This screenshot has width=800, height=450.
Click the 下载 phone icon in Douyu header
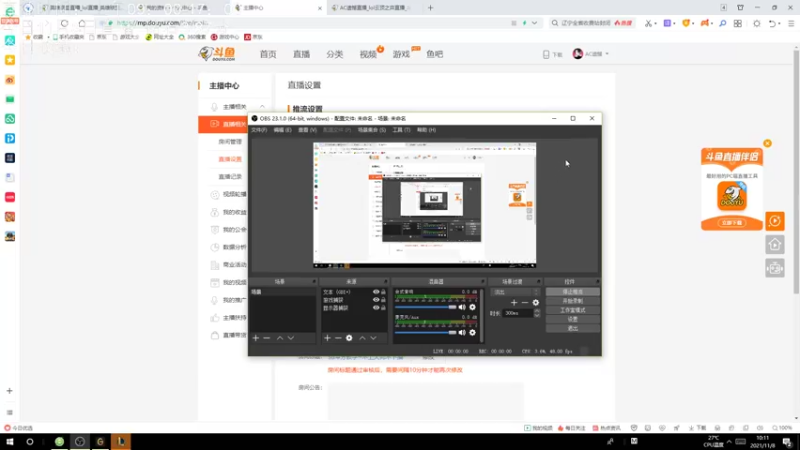click(546, 54)
